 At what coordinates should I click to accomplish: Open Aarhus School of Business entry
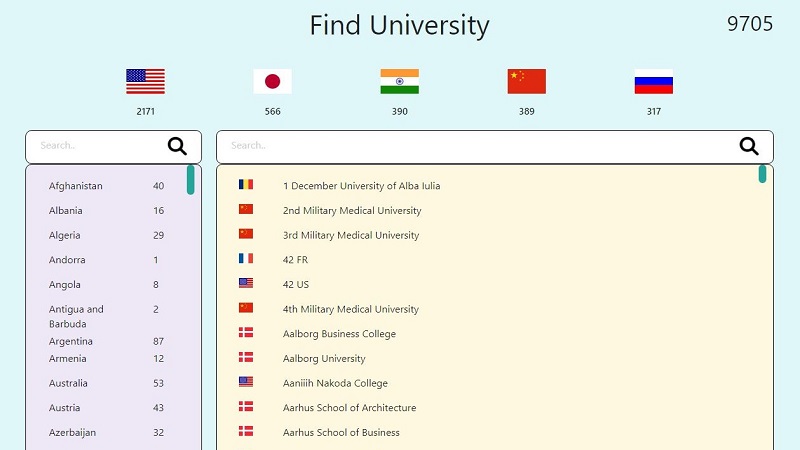tap(341, 433)
